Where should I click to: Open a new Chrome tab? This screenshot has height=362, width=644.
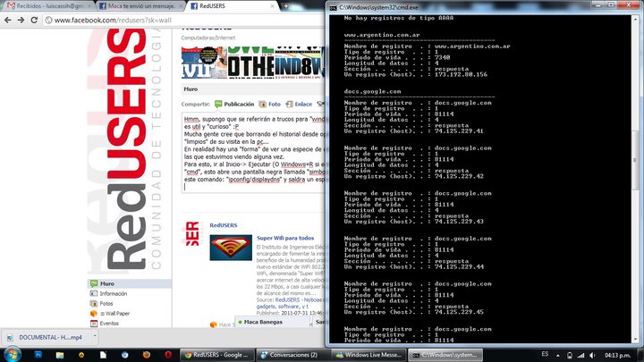286,6
